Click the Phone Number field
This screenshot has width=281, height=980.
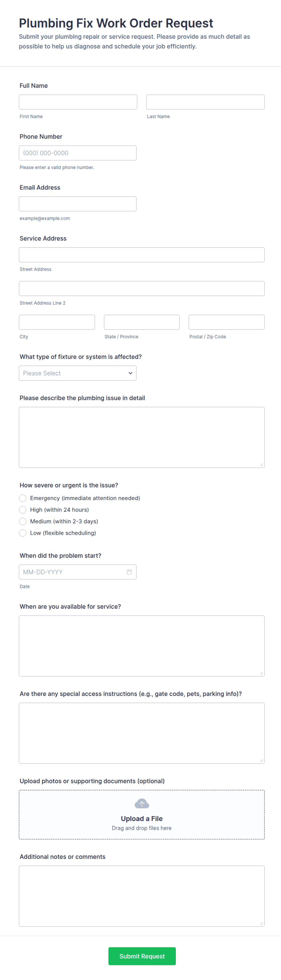[78, 153]
